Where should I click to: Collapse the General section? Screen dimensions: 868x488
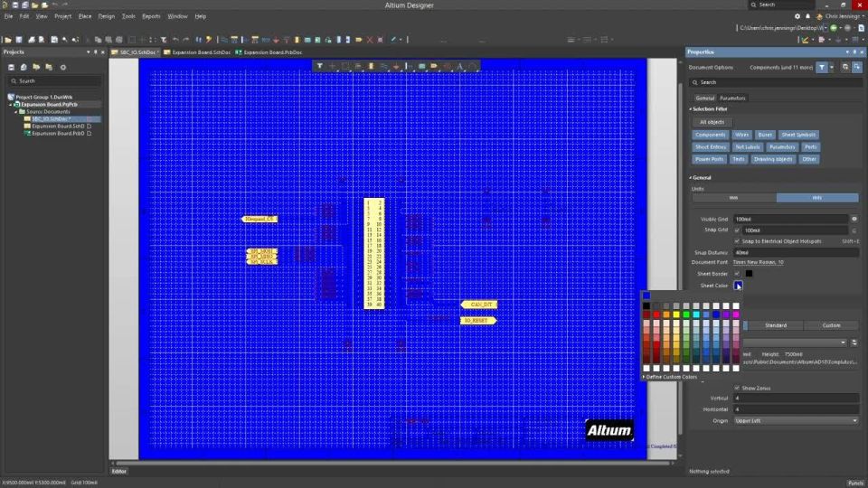pos(690,178)
